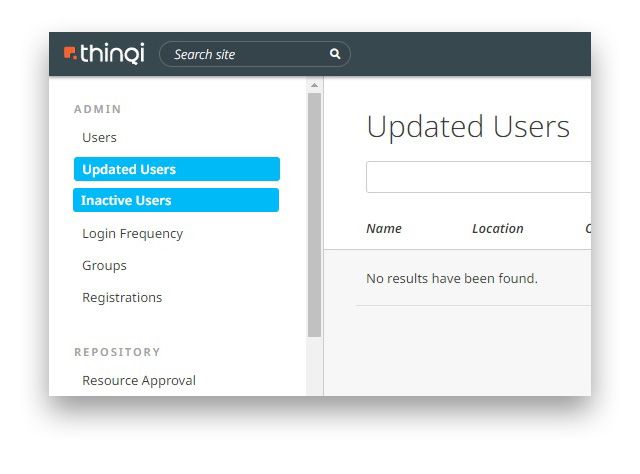Viewport: 640px width, 474px height.
Task: Click the thinqi logo
Action: (104, 53)
